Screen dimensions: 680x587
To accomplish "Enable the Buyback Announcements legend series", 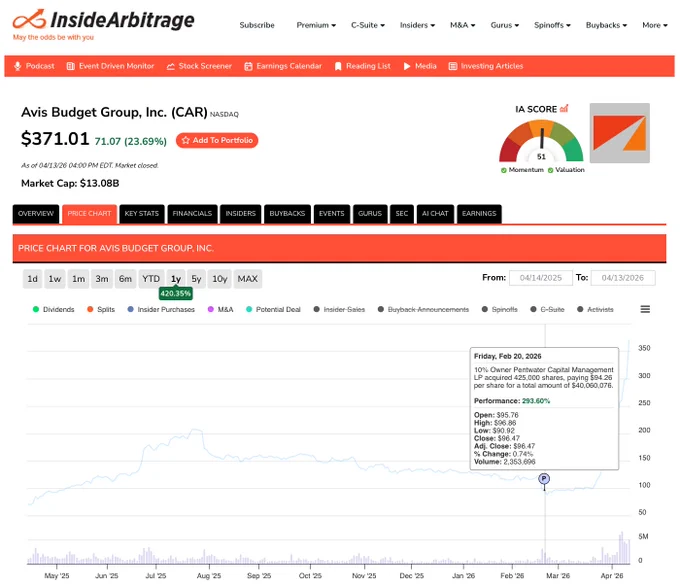I will pyautogui.click(x=423, y=310).
